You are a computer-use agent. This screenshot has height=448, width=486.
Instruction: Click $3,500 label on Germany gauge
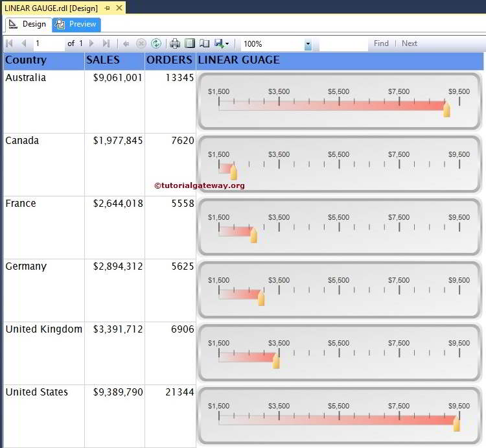pyautogui.click(x=279, y=280)
